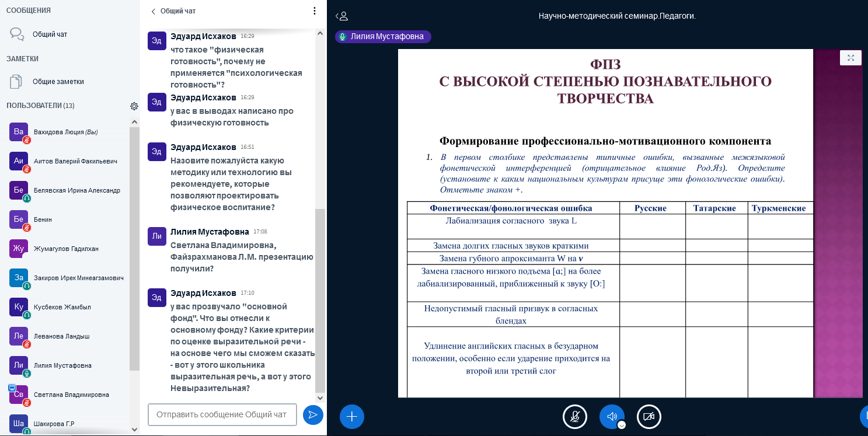The height and width of the screenshot is (436, 868).
Task: Toggle the users list panel
Action: (x=341, y=16)
